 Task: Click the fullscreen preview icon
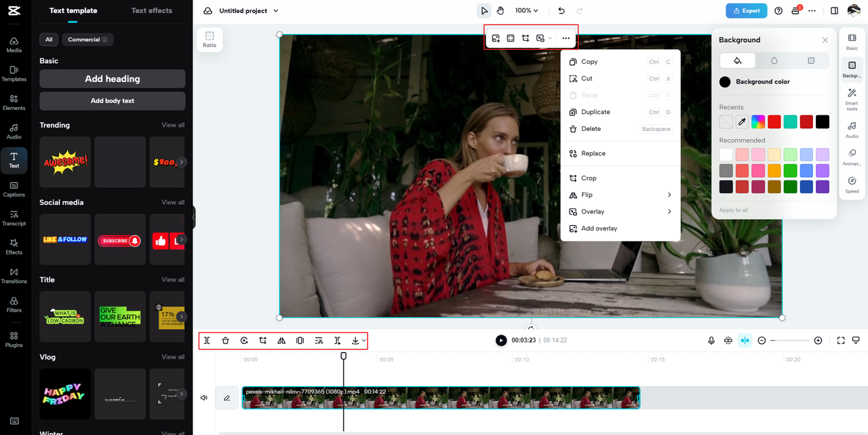841,341
